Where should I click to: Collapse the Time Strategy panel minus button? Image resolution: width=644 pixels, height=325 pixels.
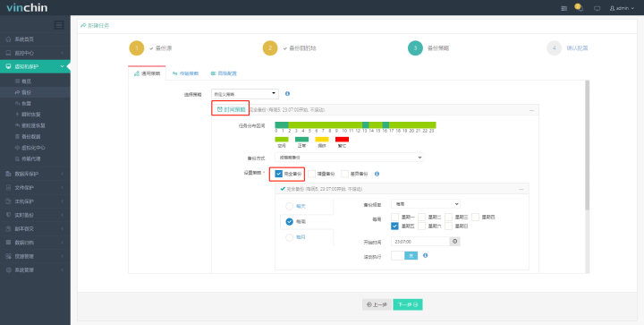tap(532, 110)
